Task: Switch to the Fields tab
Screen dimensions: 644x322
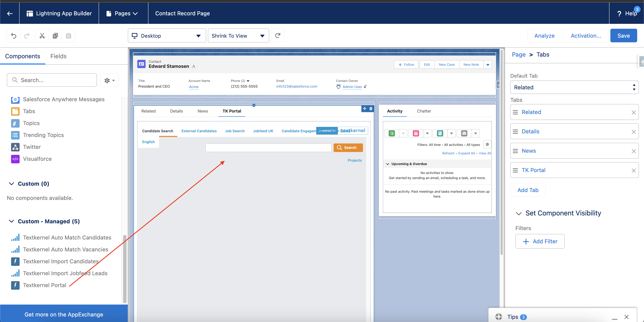Action: click(x=58, y=56)
